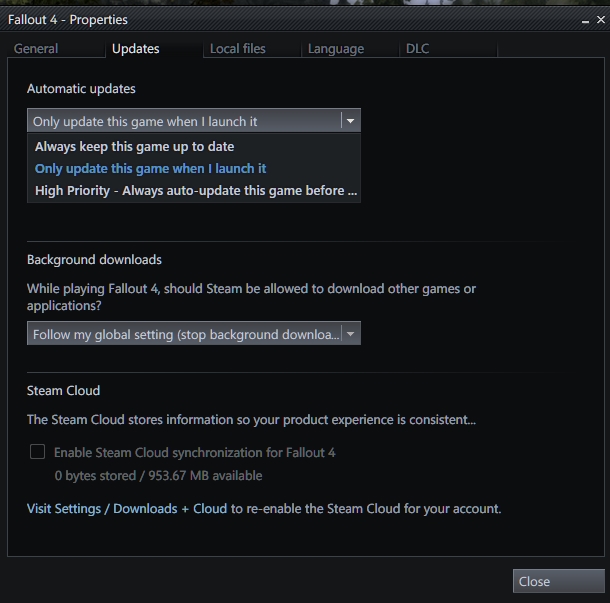Image resolution: width=610 pixels, height=603 pixels.
Task: Select the High Priority auto-update option
Action: click(195, 191)
